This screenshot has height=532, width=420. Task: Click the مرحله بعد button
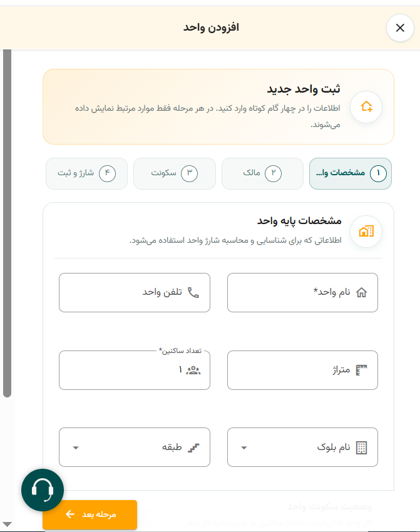[90, 514]
